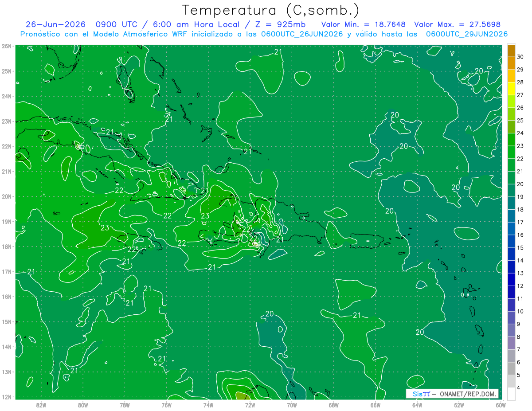Click the '20N' latitude axis label
This screenshot has width=532, height=411.
point(6,196)
